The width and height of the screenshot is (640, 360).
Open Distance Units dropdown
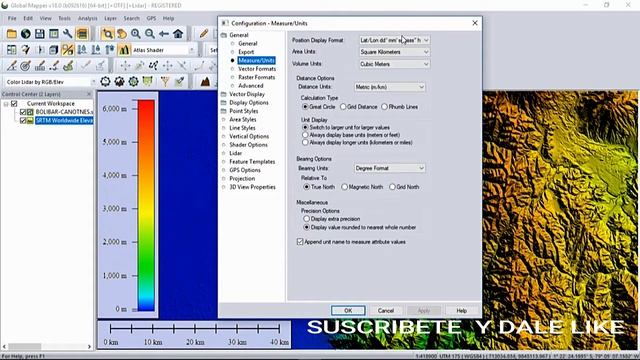389,87
